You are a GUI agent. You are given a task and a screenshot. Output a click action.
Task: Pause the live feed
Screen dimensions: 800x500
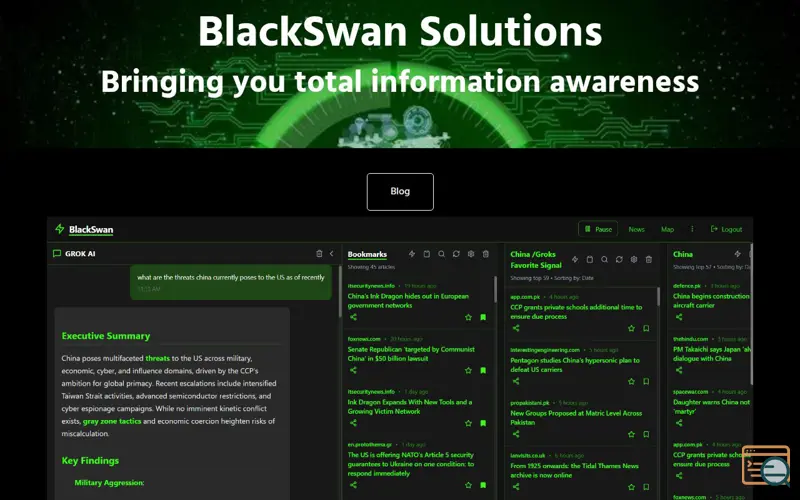[x=598, y=229]
